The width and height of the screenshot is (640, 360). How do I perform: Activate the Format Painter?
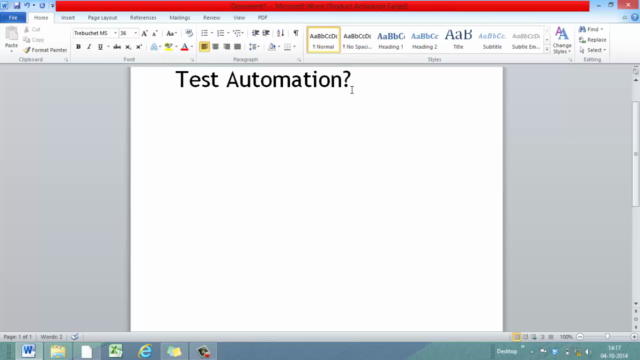(45, 50)
